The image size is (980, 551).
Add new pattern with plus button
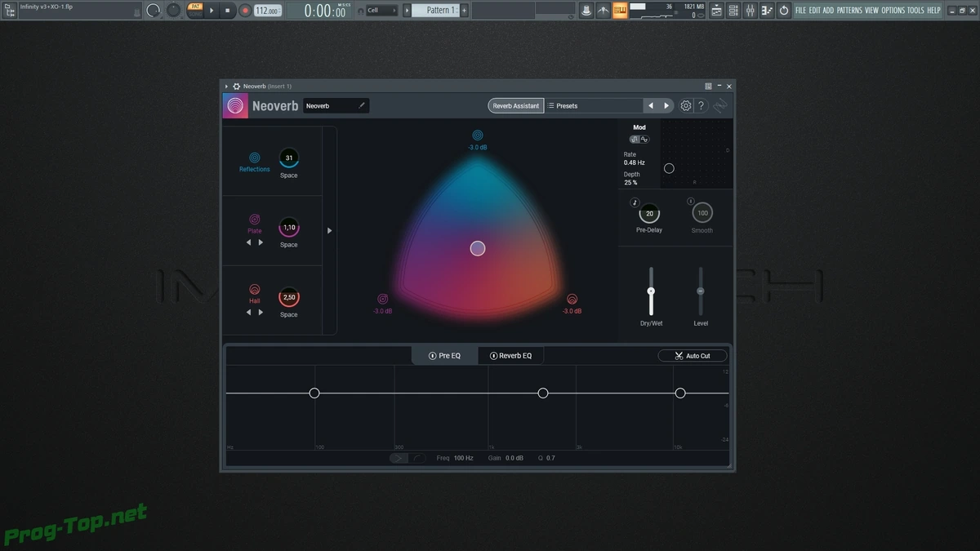click(x=465, y=11)
